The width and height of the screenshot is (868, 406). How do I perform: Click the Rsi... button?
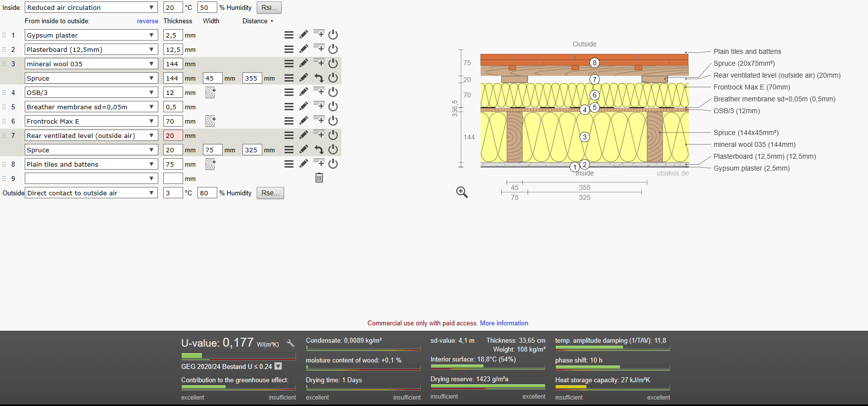269,7
